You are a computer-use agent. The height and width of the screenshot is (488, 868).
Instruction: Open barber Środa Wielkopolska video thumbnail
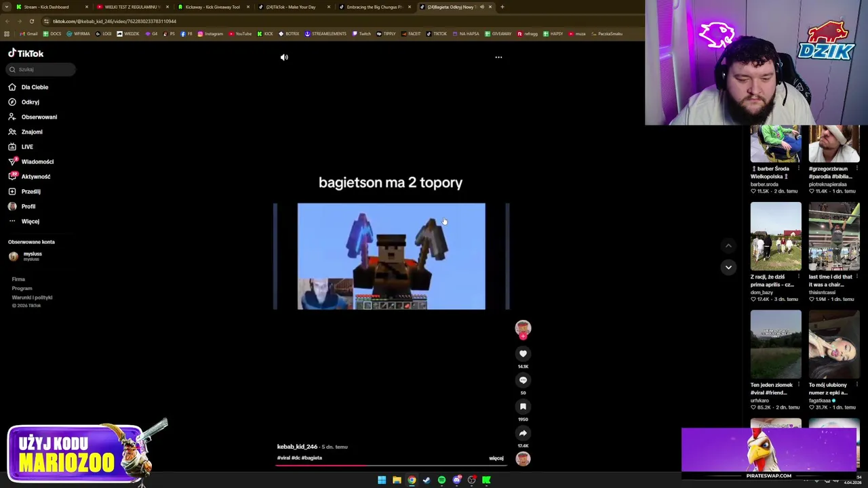[x=776, y=144]
